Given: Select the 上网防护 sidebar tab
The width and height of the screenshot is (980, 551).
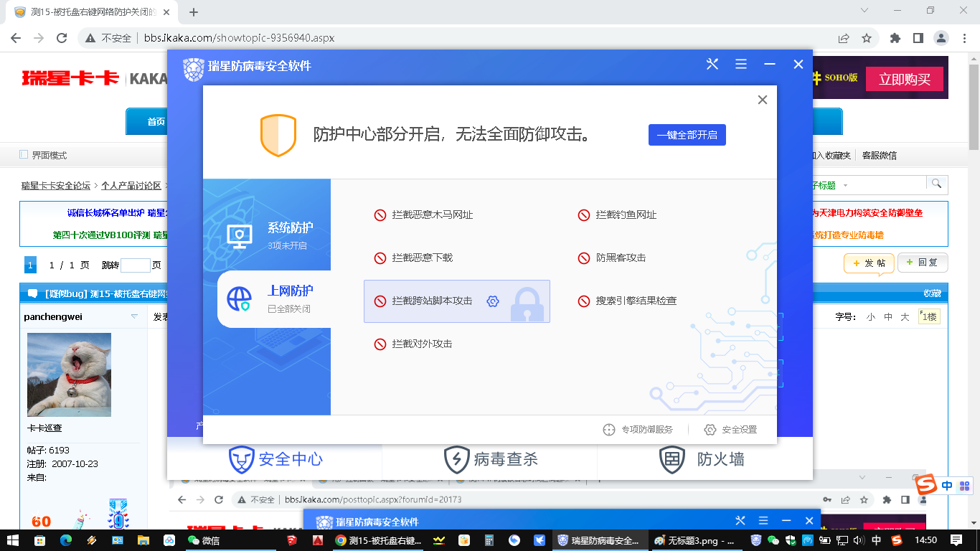Looking at the screenshot, I should [274, 298].
